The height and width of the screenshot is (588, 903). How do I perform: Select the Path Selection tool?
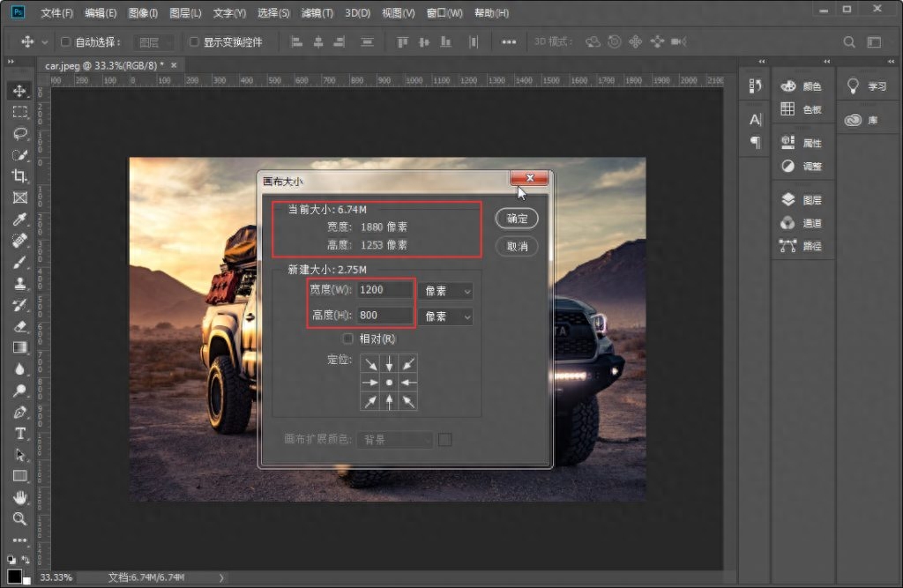[19, 454]
